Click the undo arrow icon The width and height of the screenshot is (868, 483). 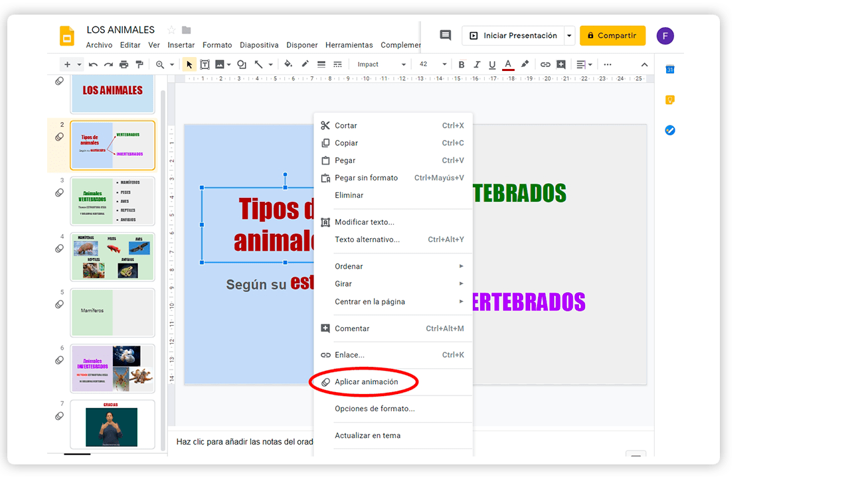click(x=93, y=64)
